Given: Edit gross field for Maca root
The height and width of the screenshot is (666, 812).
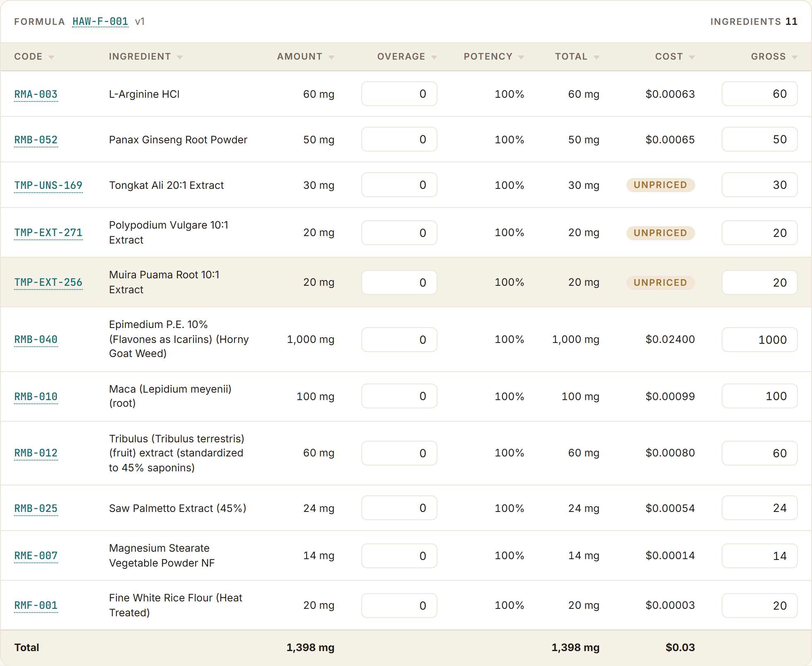Looking at the screenshot, I should pos(760,396).
